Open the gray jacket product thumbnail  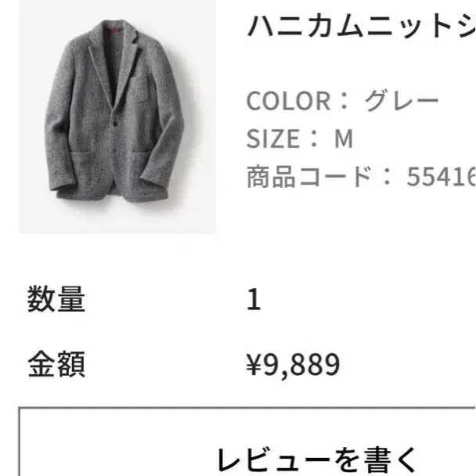pos(117,117)
